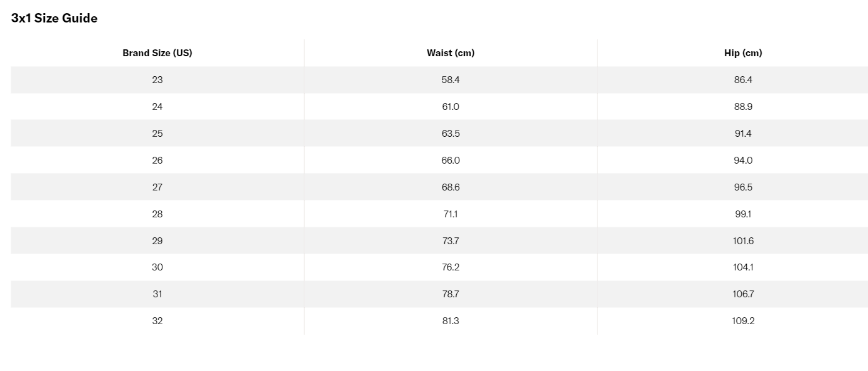Select brand size 30 cell
The image size is (868, 371).
click(157, 267)
